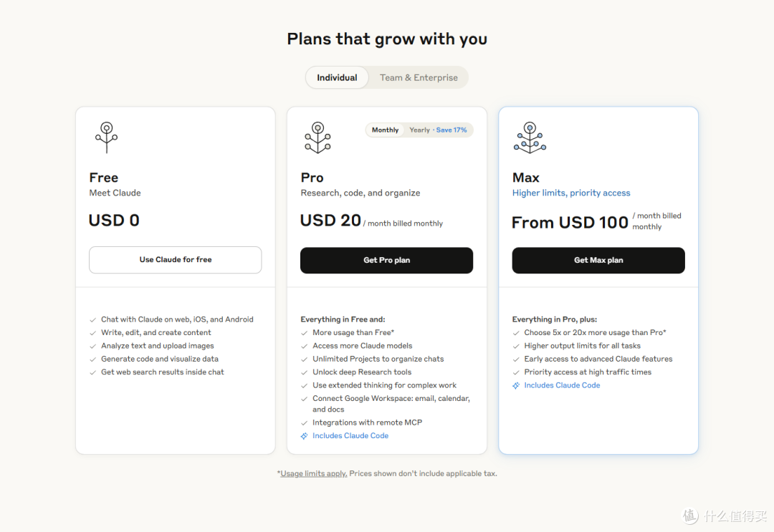
Task: Select the Individual plans tab
Action: tap(337, 77)
